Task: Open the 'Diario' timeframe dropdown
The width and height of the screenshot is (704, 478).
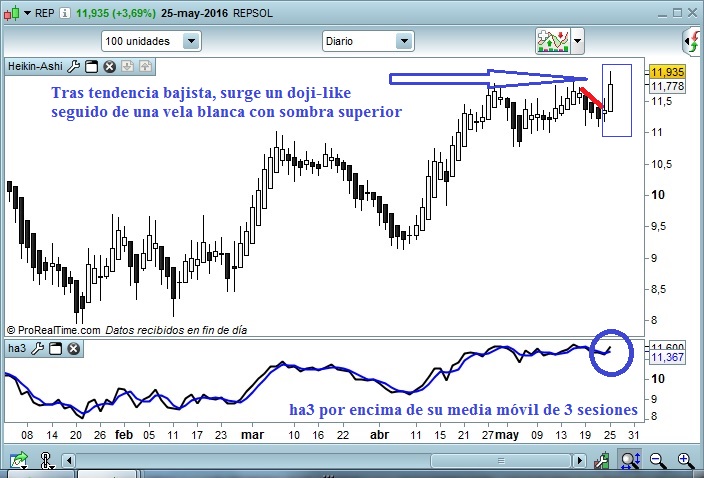Action: tap(368, 41)
